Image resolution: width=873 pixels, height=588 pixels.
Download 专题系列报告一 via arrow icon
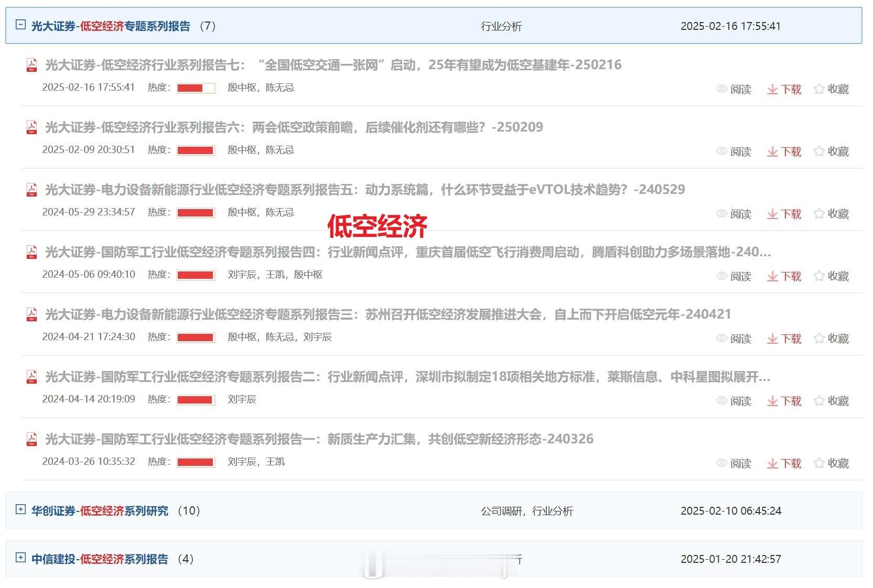772,464
